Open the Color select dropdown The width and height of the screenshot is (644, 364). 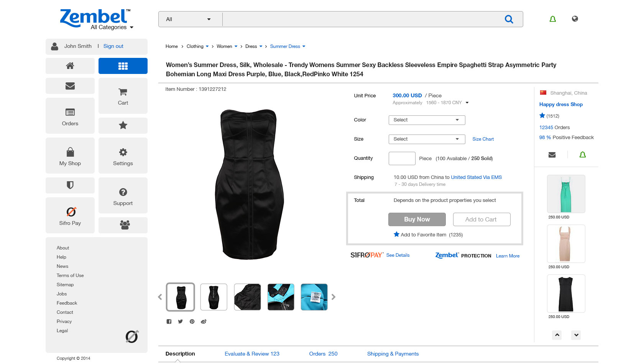427,120
